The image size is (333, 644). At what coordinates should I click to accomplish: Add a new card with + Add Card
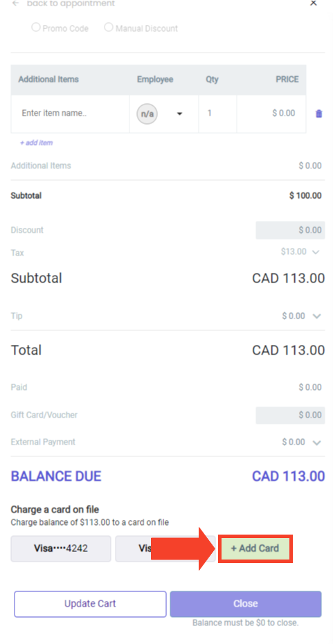coord(255,548)
